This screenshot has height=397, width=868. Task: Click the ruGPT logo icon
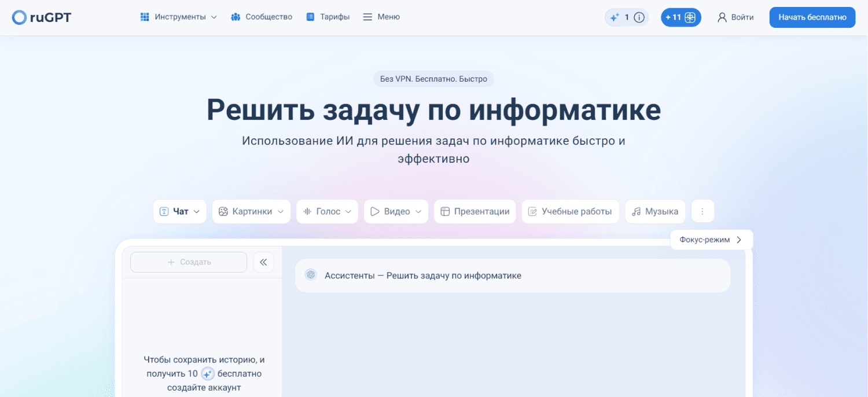pyautogui.click(x=19, y=17)
